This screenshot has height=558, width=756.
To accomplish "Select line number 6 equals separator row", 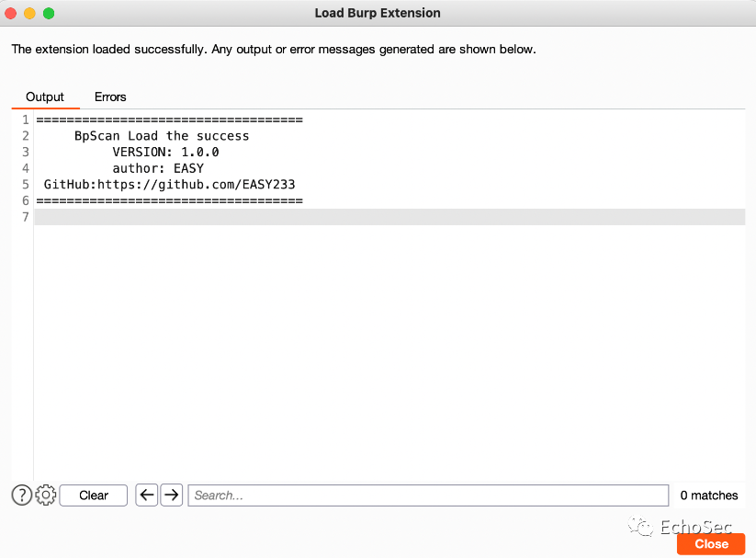I will 169,200.
